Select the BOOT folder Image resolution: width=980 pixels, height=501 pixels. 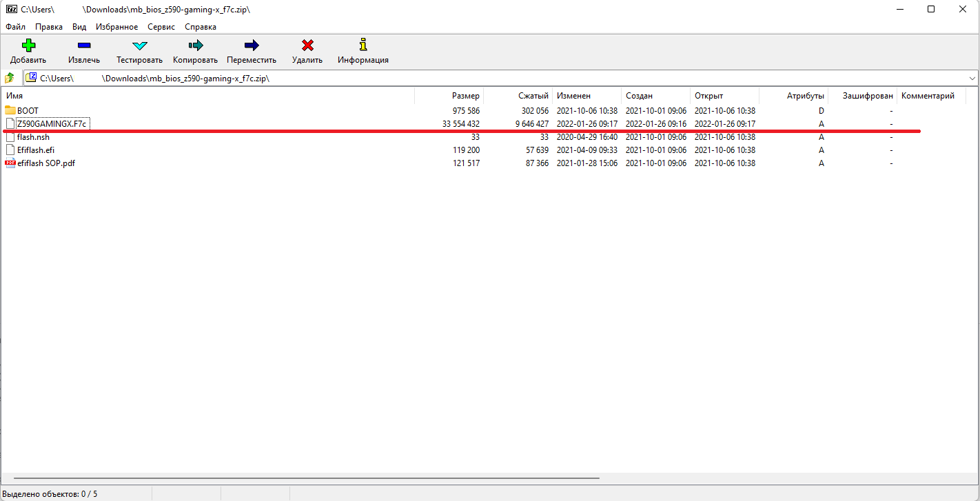point(28,111)
